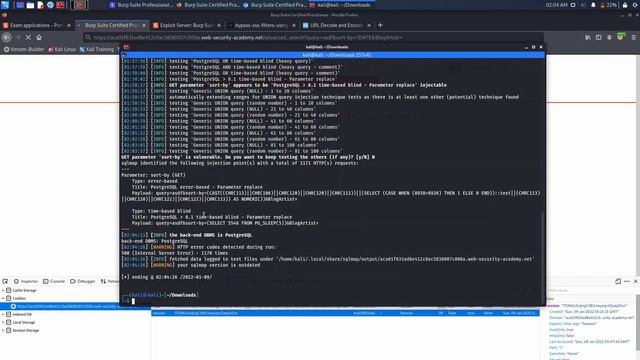640x360 pixels.
Task: Open the red terminal launcher in panel
Action: pyautogui.click(x=60, y=5)
